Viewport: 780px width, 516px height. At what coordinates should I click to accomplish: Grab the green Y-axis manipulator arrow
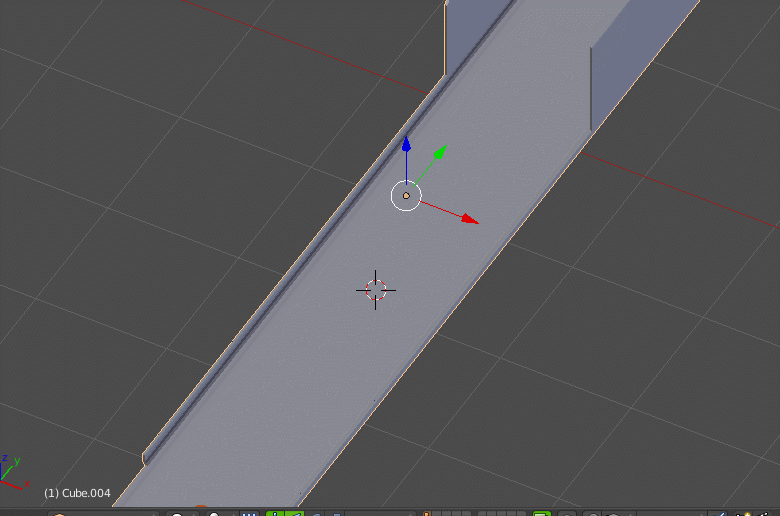[440, 152]
